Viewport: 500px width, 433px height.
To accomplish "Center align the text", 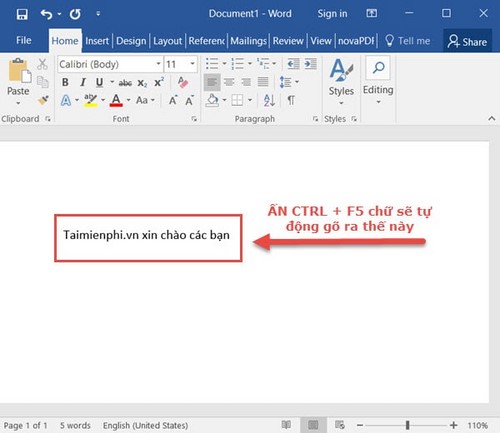I will [229, 82].
